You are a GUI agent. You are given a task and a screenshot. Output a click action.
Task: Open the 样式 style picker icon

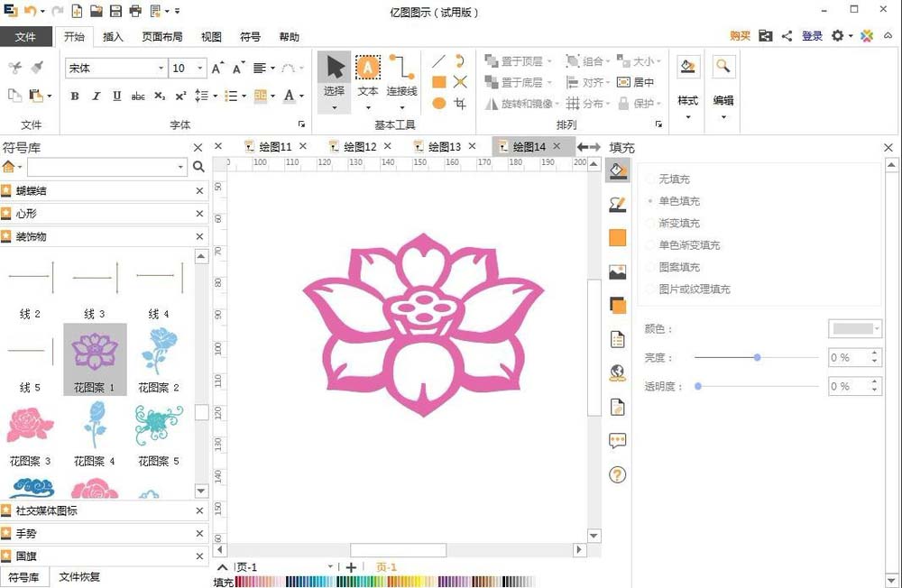(687, 66)
